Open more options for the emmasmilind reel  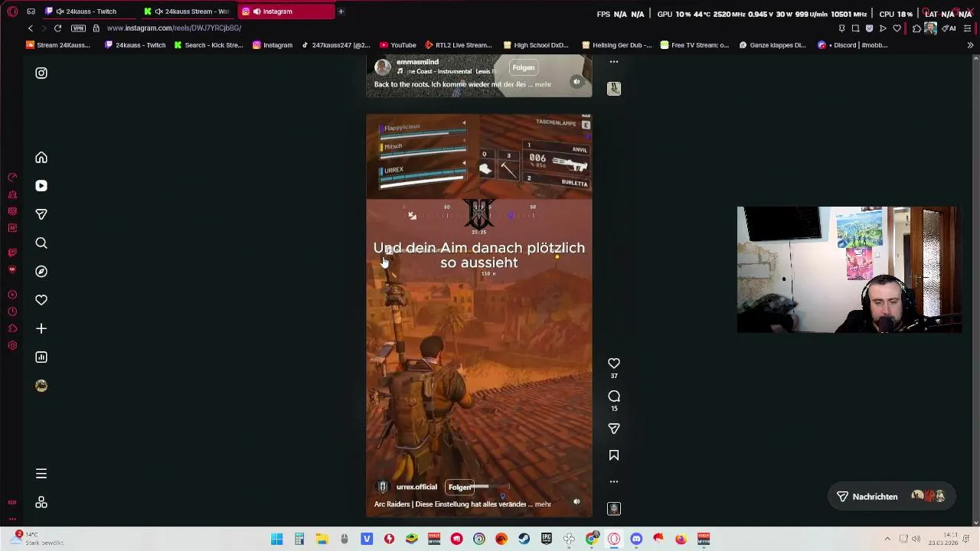tap(614, 62)
